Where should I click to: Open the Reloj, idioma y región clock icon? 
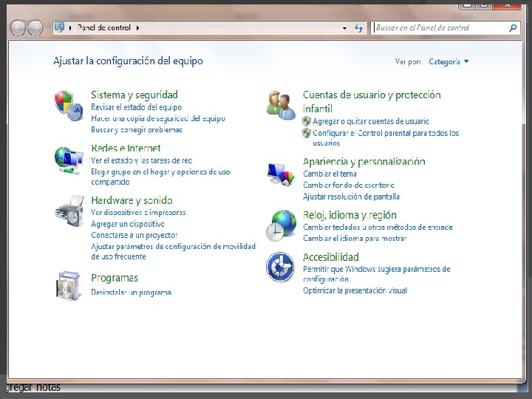[x=281, y=225]
